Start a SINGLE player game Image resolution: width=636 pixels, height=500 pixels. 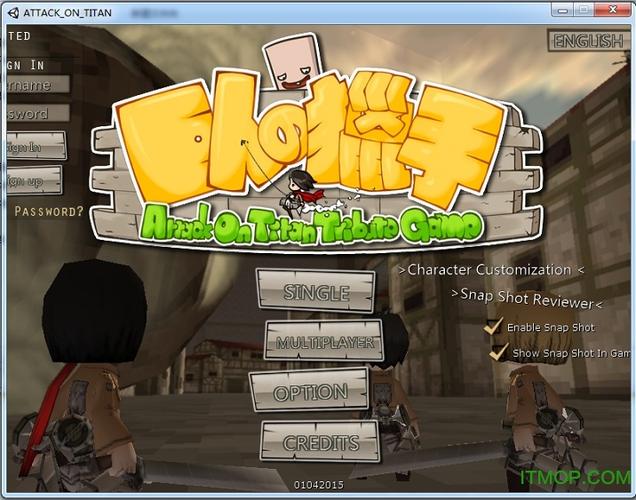(x=316, y=291)
